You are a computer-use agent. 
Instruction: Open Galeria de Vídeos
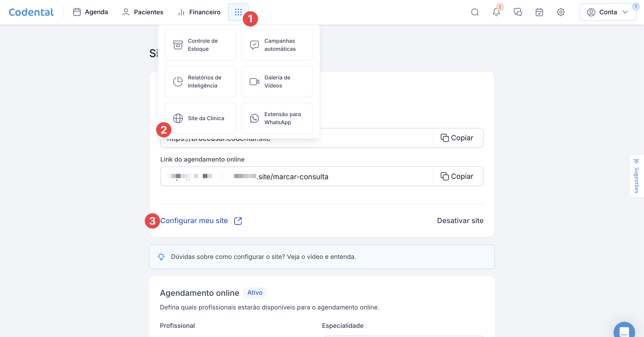coord(277,81)
